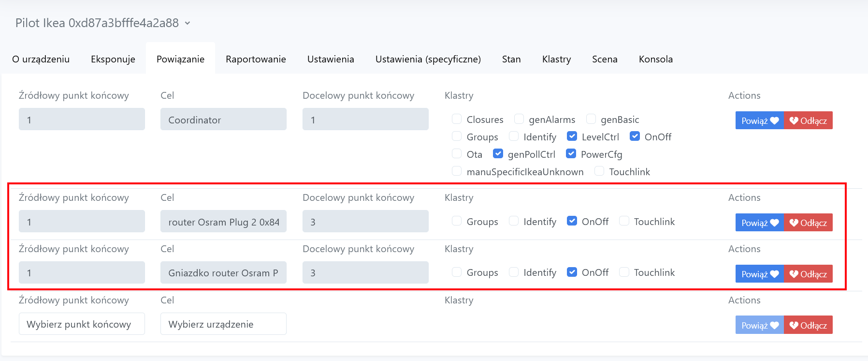Switch to the Stan tab
Screen dimensions: 868x361
(x=511, y=59)
